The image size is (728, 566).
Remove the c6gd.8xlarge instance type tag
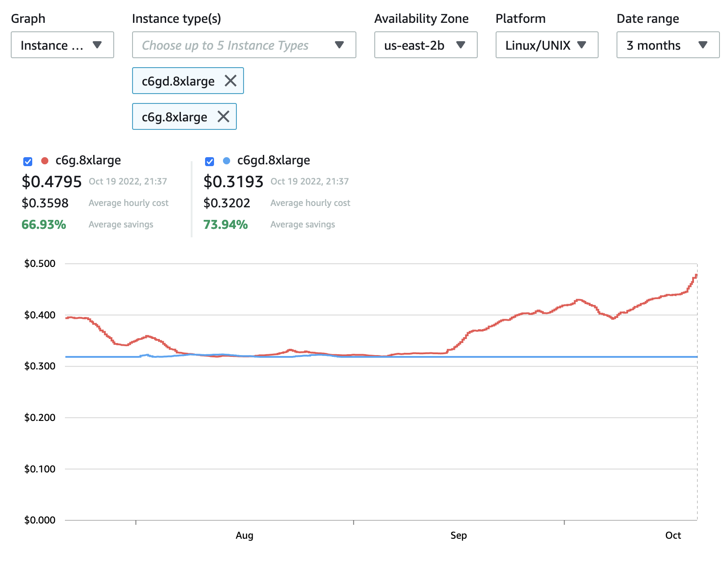click(x=231, y=81)
